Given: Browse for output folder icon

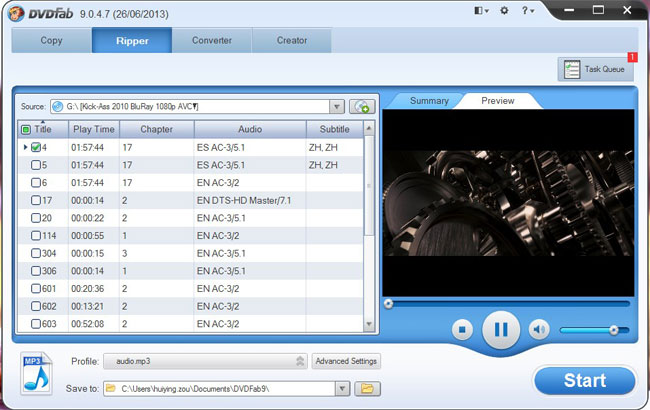Looking at the screenshot, I should 367,388.
